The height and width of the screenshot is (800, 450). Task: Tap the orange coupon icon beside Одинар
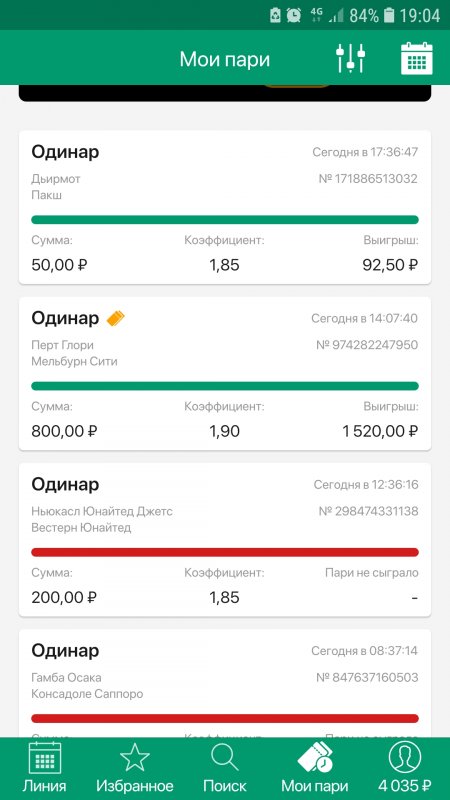coord(115,319)
